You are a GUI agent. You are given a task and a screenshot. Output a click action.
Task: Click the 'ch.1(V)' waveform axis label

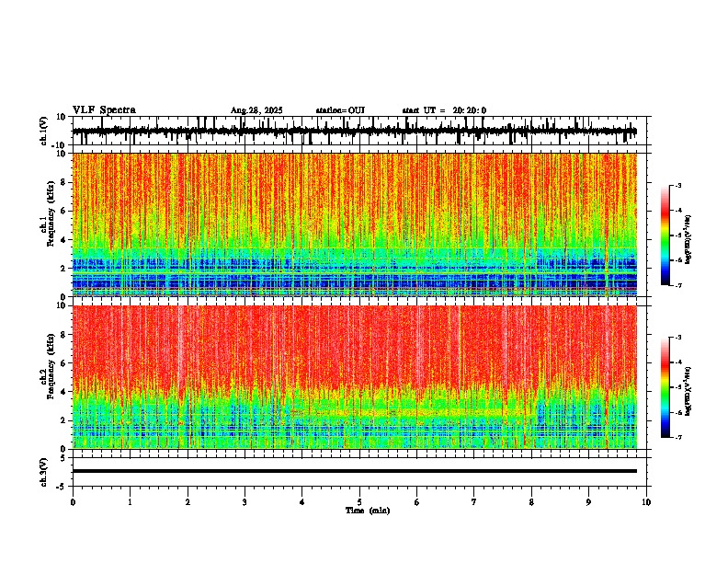[x=45, y=131]
